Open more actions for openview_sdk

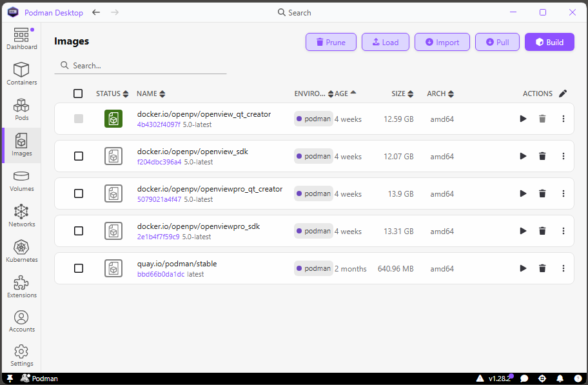pos(563,156)
